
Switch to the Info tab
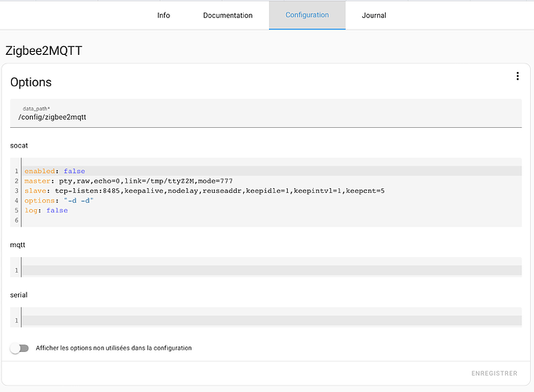pos(163,16)
